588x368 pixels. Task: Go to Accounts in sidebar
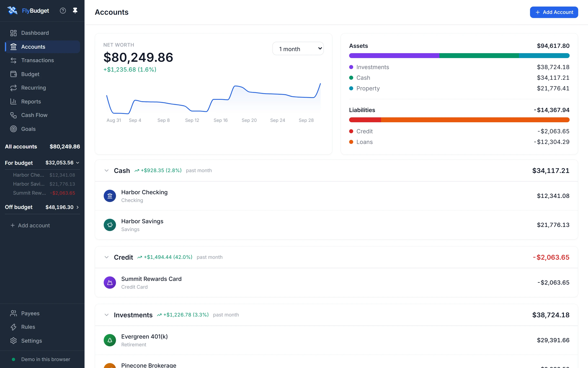(x=42, y=47)
